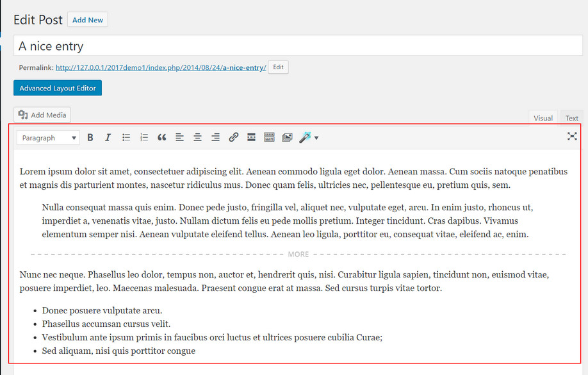Open the Paragraph format dropdown
Image resolution: width=588 pixels, height=375 pixels.
(48, 138)
